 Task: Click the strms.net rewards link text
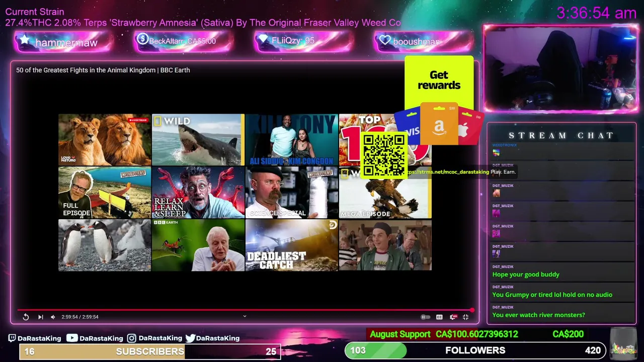pyautogui.click(x=448, y=172)
